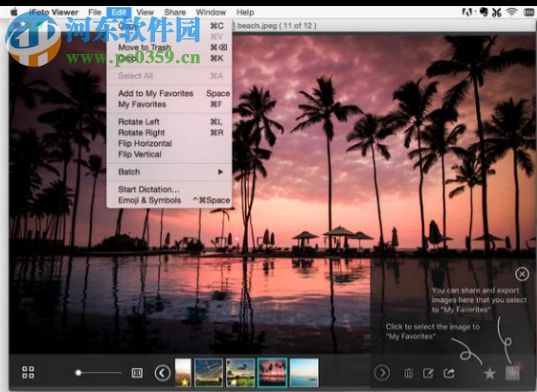537x392 pixels.
Task: Open the Share menu
Action: [175, 12]
